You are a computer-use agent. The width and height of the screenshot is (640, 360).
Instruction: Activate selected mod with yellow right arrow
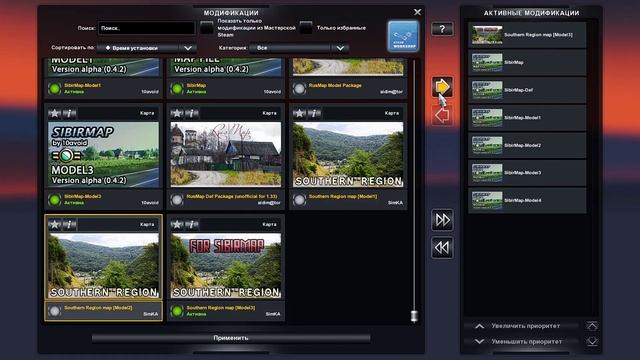tap(442, 87)
